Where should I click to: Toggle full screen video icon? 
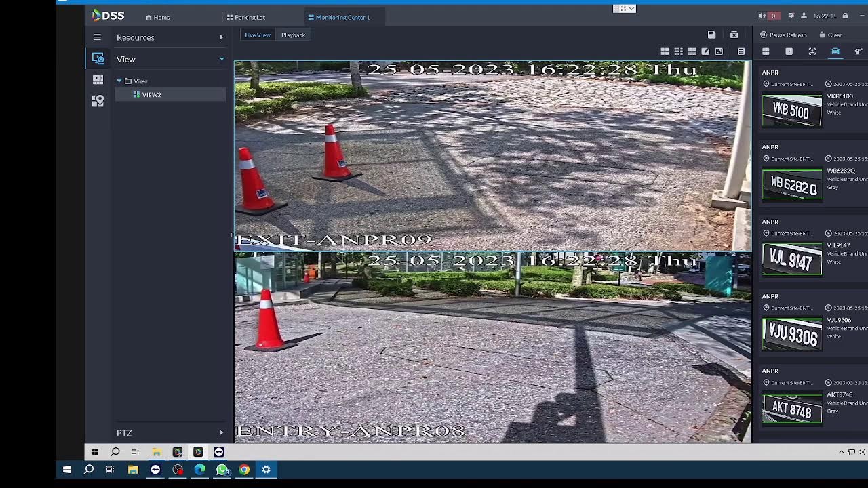(719, 52)
